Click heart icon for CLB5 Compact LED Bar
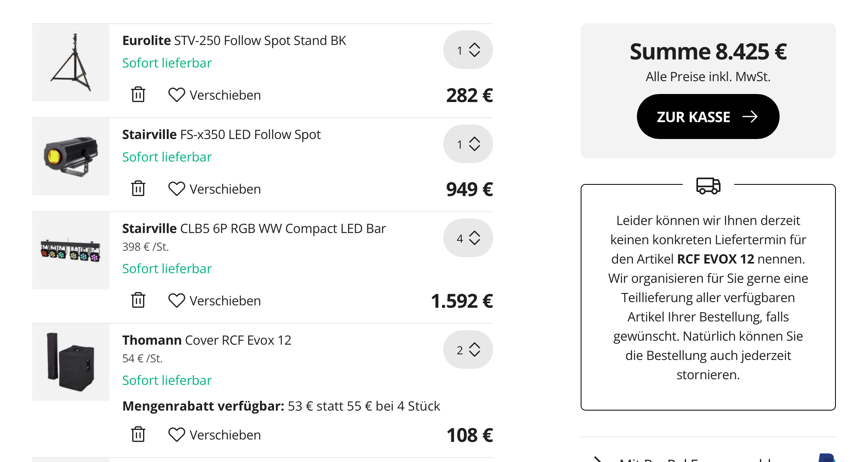The height and width of the screenshot is (462, 868). click(x=176, y=301)
